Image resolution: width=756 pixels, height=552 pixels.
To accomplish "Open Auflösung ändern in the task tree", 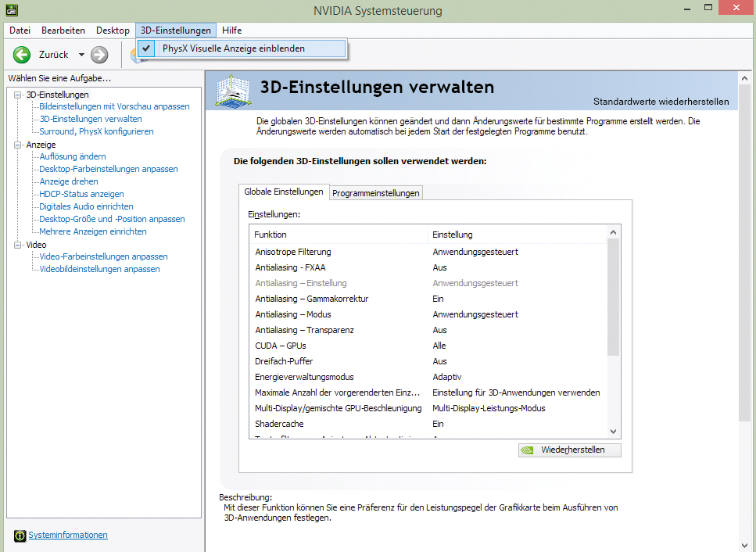I will (x=73, y=156).
